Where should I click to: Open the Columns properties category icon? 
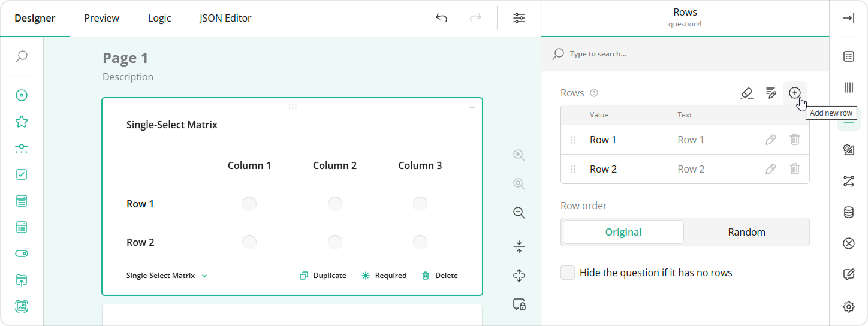tap(849, 87)
